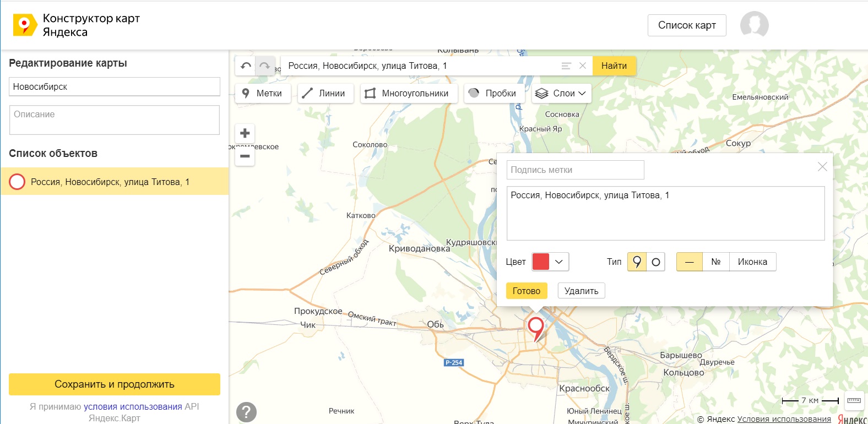The width and height of the screenshot is (868, 424).
Task: Redo the last map edit
Action: [x=265, y=66]
